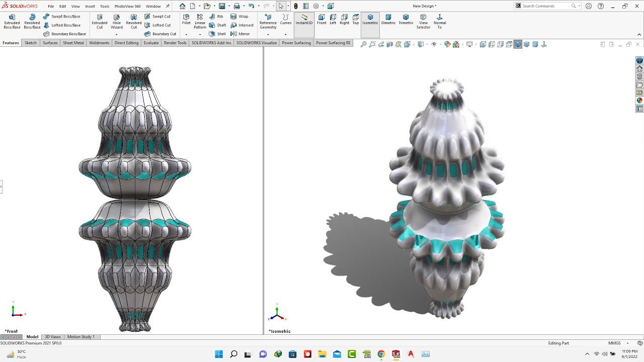Expand the Undo dropdown arrow
This screenshot has height=362, width=644.
pyautogui.click(x=258, y=6)
